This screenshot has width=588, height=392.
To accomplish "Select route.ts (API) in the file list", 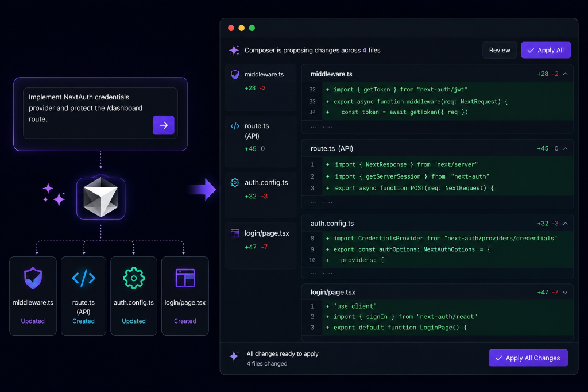I will point(261,141).
